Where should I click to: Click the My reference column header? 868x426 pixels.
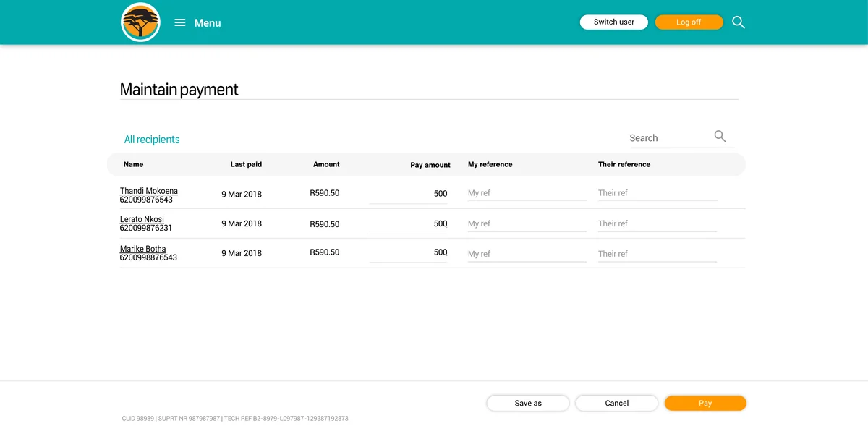[490, 164]
